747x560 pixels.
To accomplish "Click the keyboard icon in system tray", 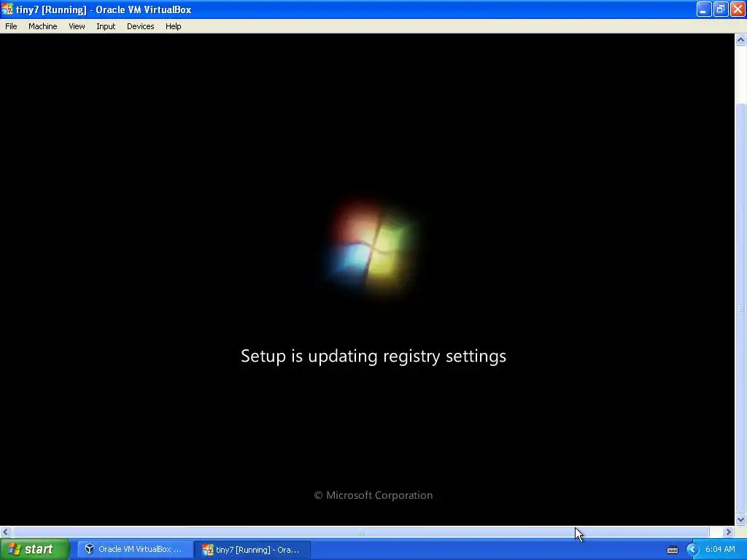I will click(x=672, y=550).
